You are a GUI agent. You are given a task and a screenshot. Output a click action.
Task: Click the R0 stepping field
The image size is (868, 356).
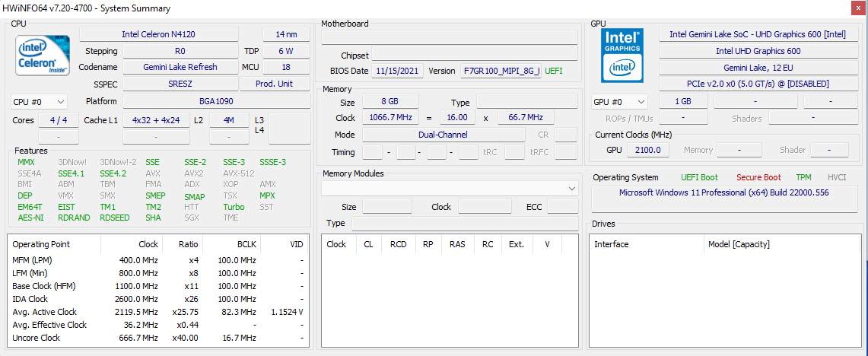pyautogui.click(x=180, y=51)
